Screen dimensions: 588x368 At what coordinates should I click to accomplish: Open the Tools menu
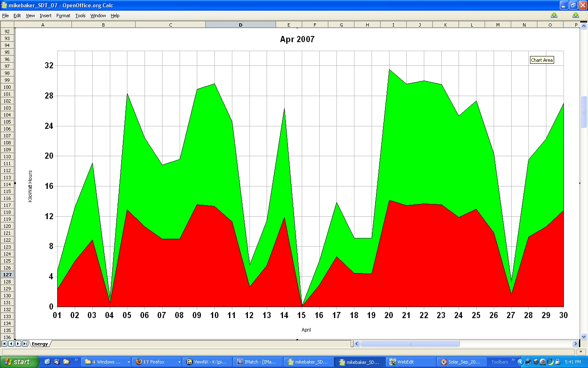pos(80,16)
